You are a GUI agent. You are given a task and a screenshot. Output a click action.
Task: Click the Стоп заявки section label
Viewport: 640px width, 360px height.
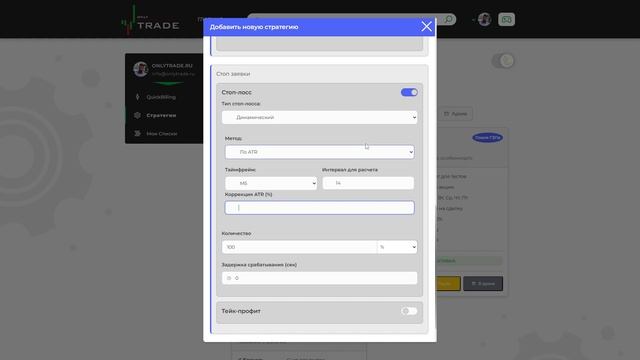pos(233,74)
